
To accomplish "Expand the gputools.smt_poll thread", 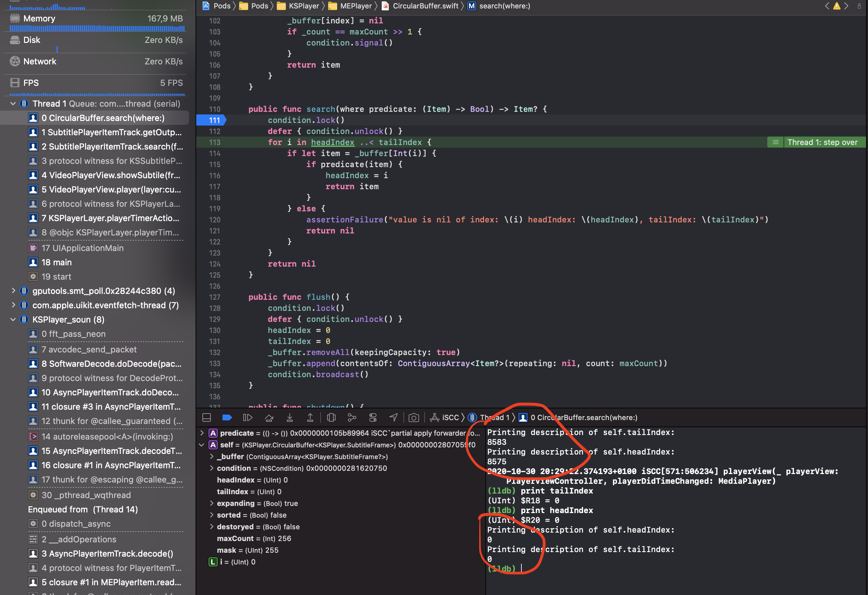I will point(13,291).
